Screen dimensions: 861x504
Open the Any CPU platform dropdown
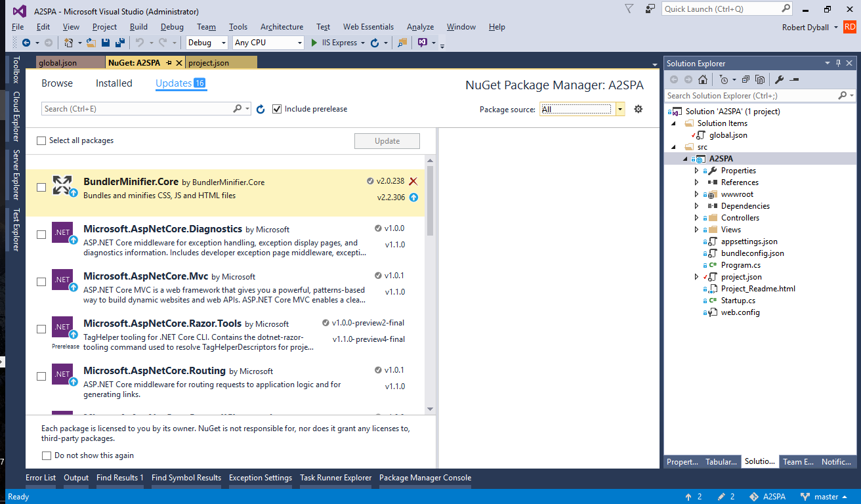[268, 43]
